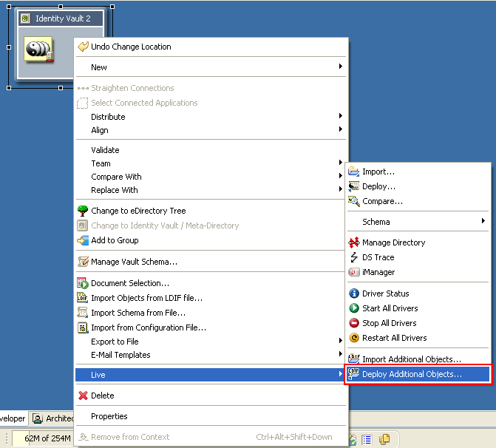This screenshot has width=496, height=448.
Task: Click the Import Additional Objects LDIF icon
Action: click(x=353, y=359)
